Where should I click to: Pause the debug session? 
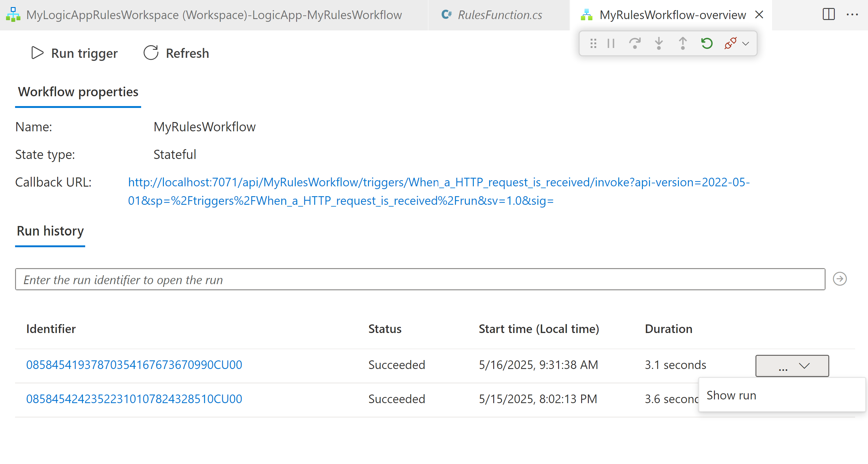[610, 43]
